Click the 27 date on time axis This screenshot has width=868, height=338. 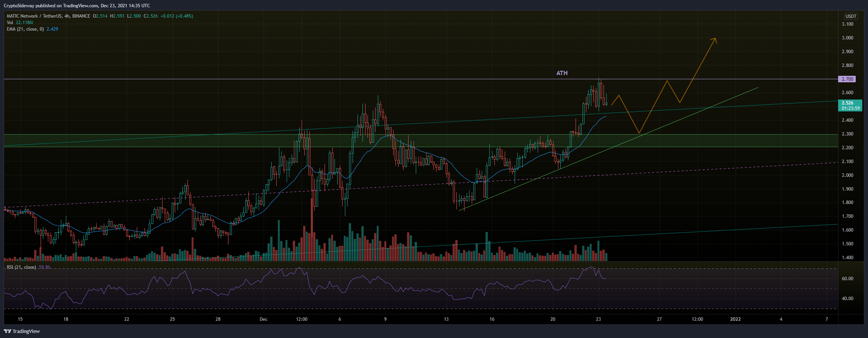coord(659,319)
